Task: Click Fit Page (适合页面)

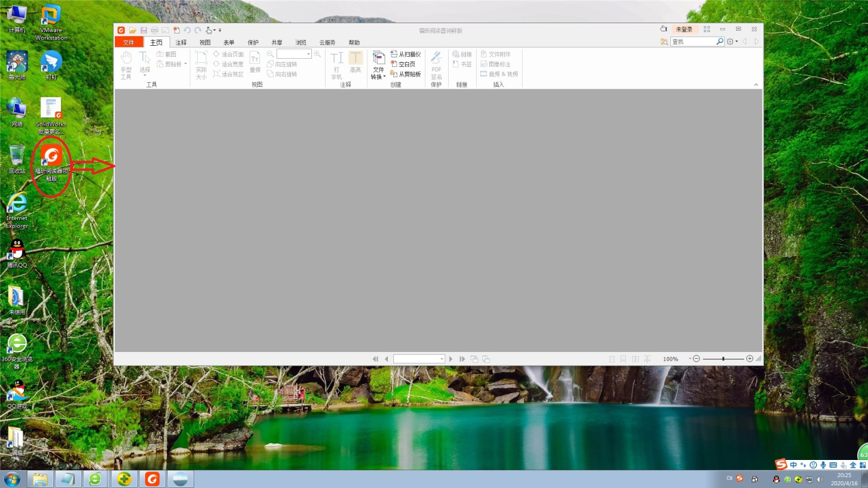Action: point(228,54)
